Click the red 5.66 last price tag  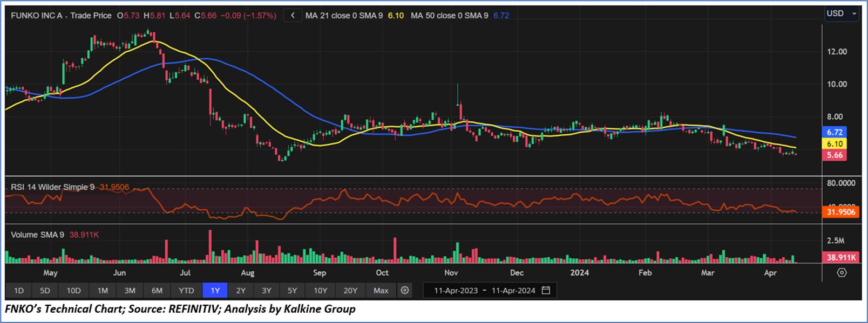[x=835, y=155]
